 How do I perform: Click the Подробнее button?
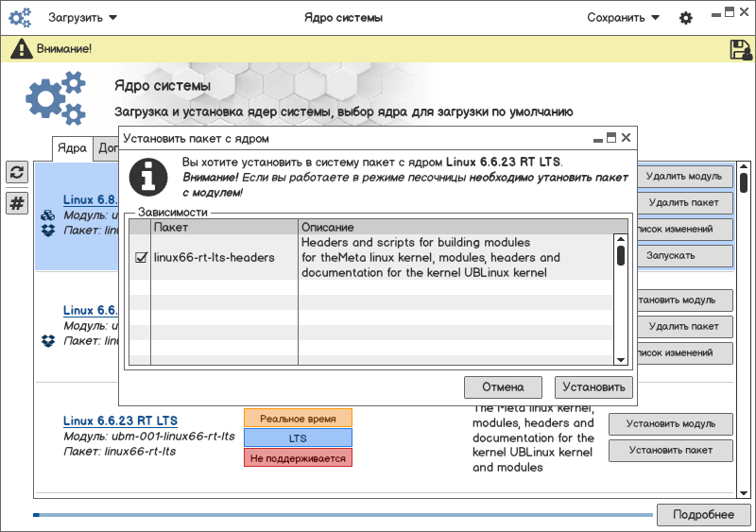703,514
